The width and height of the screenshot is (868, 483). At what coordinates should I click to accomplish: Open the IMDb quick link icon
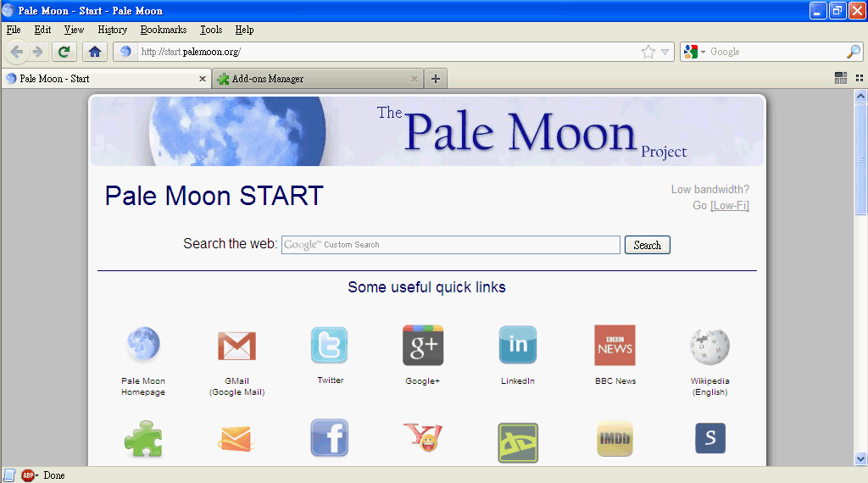(x=615, y=439)
